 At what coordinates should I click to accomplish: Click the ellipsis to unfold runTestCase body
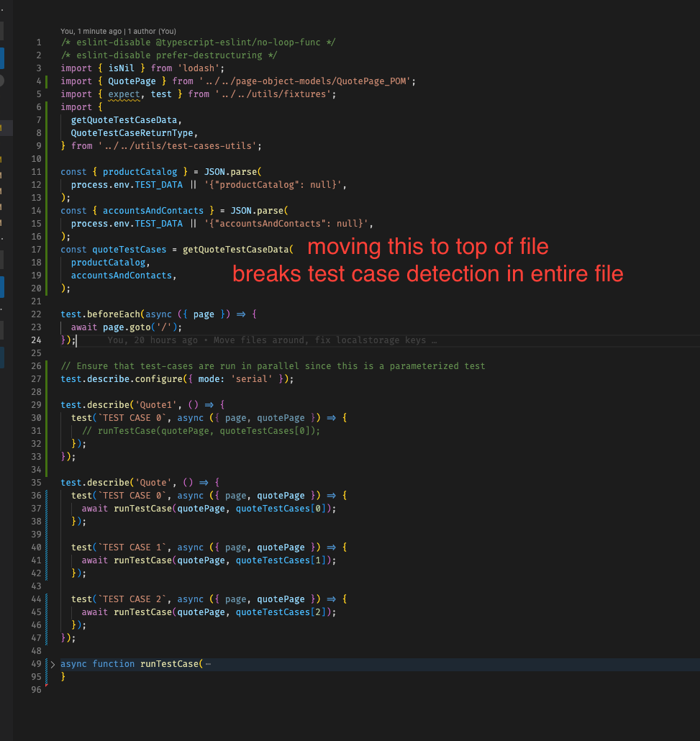point(210,663)
